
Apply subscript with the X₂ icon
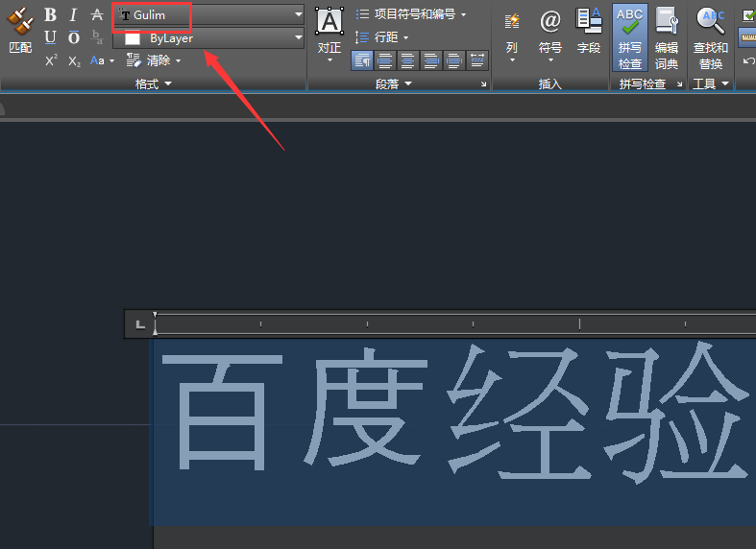click(x=74, y=61)
